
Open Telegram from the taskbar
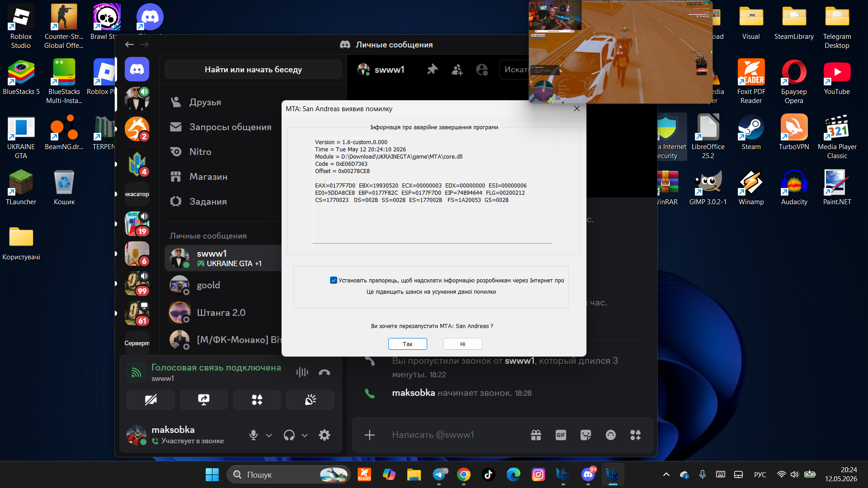(439, 474)
